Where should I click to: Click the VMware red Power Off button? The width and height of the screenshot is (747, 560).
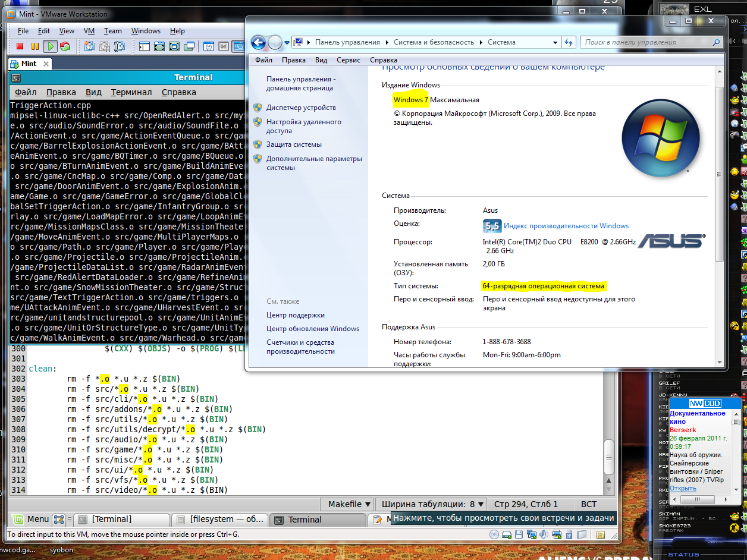click(x=20, y=46)
